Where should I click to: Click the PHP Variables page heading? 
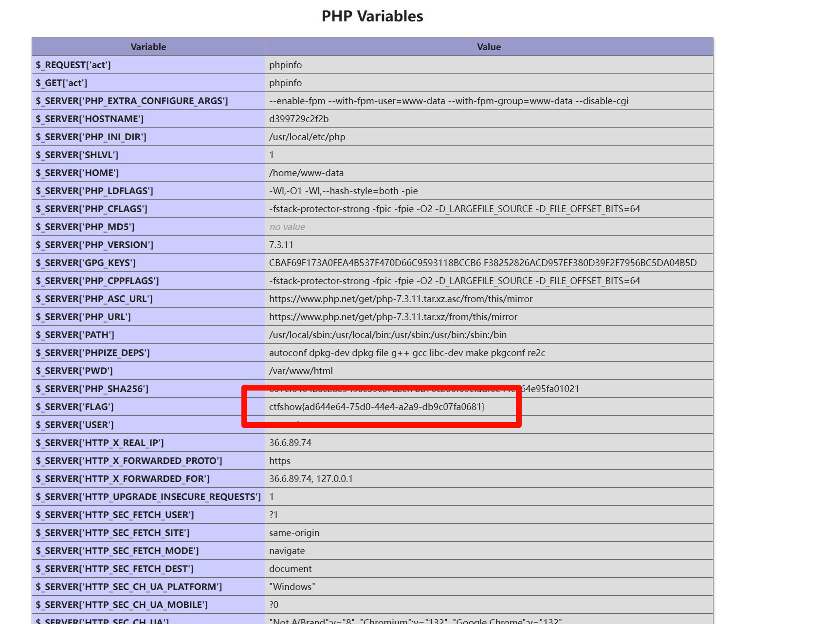(x=372, y=16)
